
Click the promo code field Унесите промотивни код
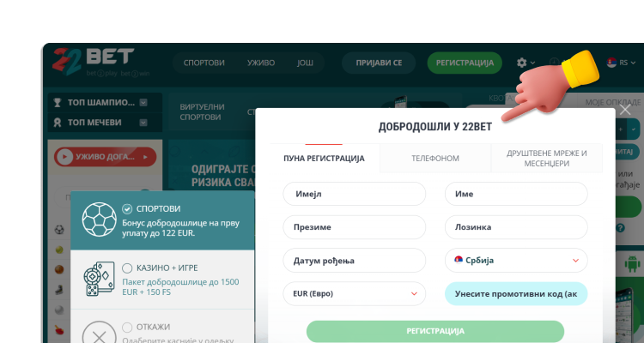point(516,294)
